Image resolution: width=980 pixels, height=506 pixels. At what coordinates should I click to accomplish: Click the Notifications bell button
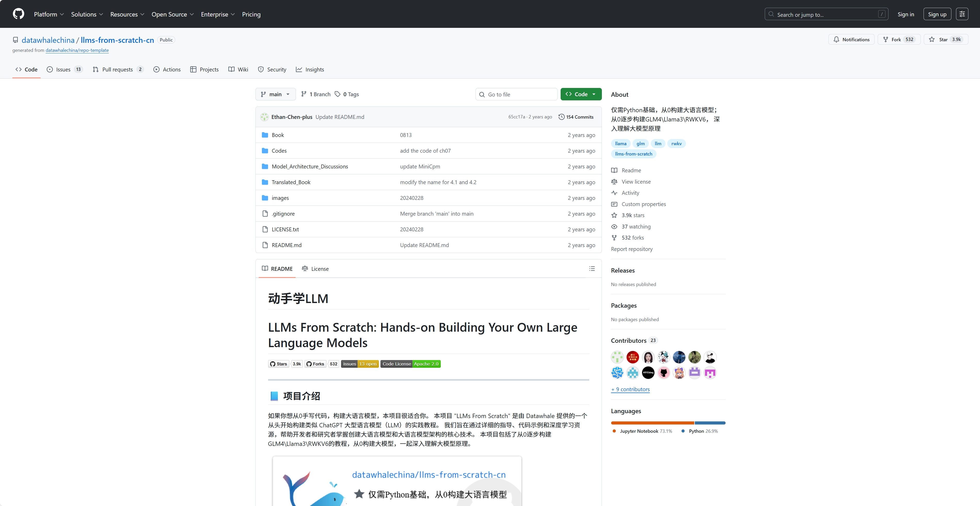(851, 40)
